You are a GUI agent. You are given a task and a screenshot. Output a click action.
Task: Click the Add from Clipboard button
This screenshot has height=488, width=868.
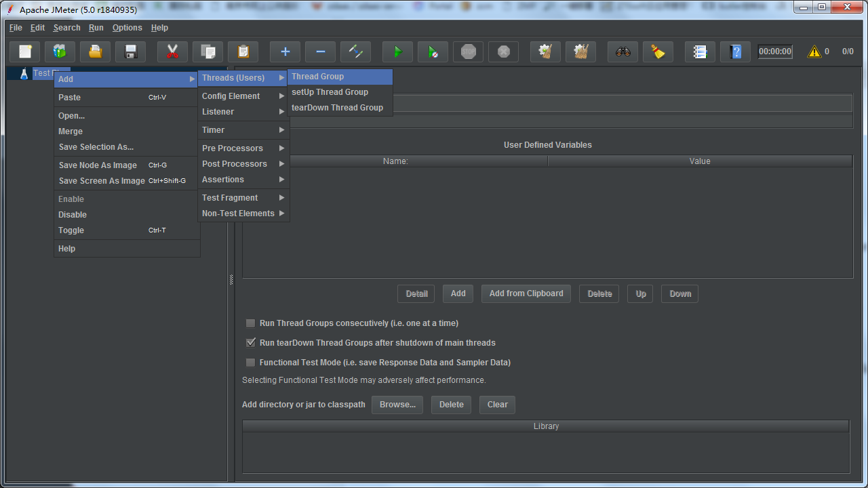tap(526, 293)
